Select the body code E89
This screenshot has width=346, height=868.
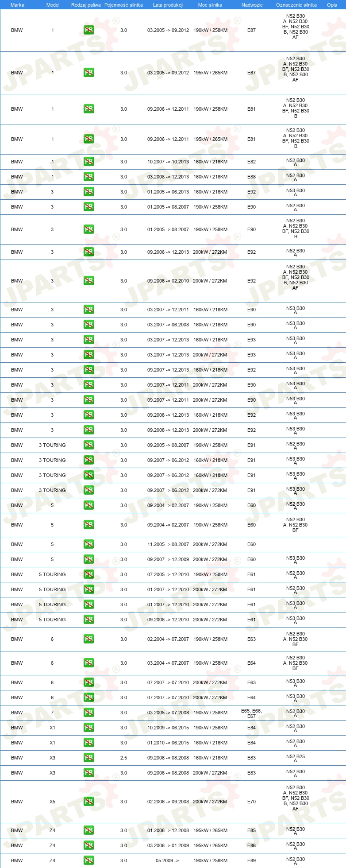point(251,860)
